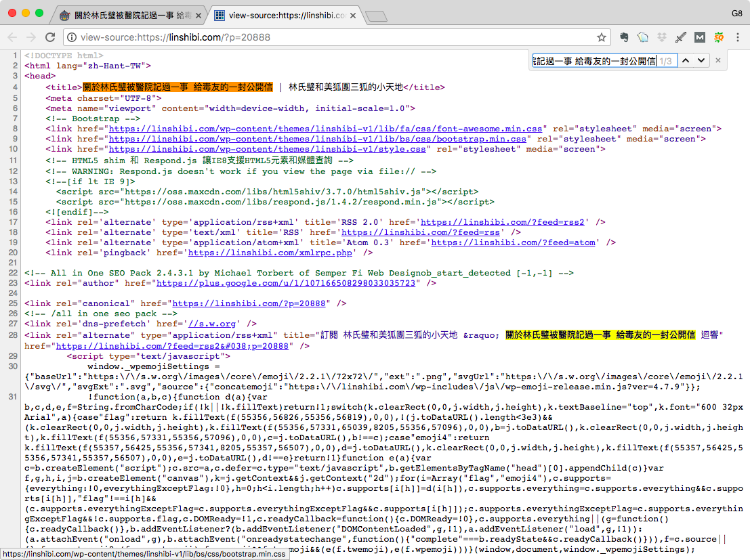Click the '<!-- Bootstrap -->' comment

coord(93,119)
